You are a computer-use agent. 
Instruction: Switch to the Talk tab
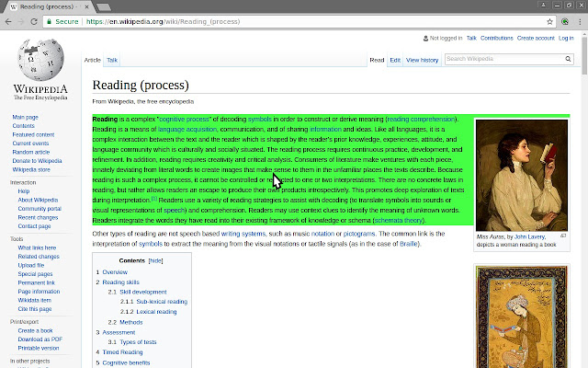[x=112, y=60]
